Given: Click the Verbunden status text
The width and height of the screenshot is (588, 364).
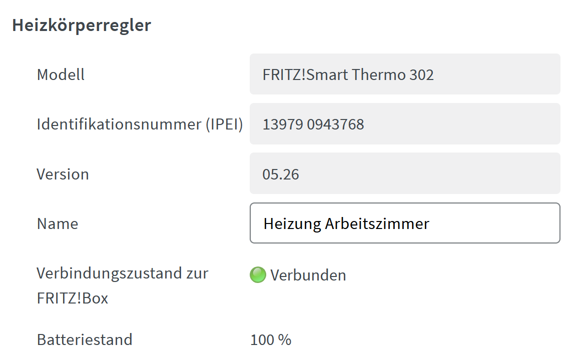Looking at the screenshot, I should [307, 274].
